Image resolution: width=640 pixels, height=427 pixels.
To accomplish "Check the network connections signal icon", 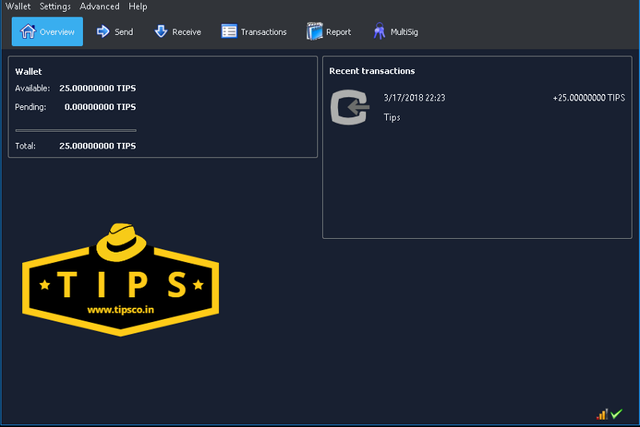I will (602, 414).
